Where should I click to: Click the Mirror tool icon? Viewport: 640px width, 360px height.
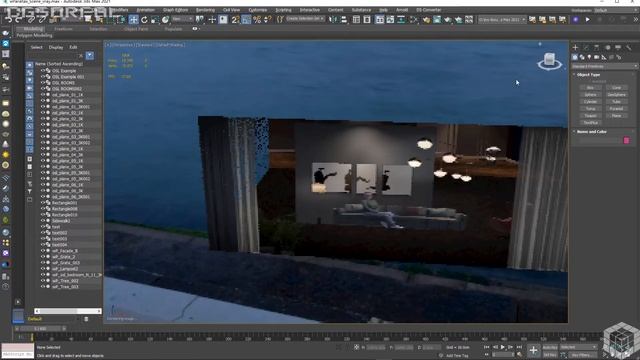click(333, 19)
